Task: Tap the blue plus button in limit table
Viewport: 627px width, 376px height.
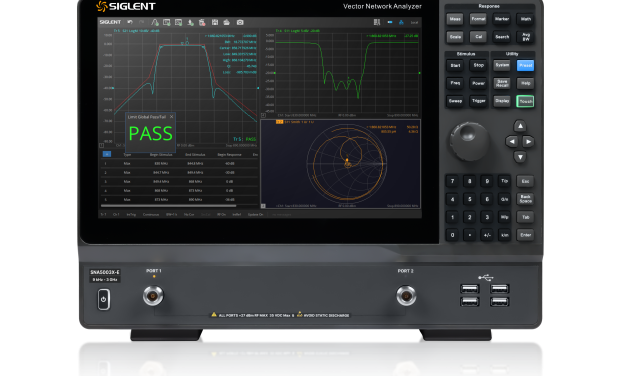Action: (107, 154)
